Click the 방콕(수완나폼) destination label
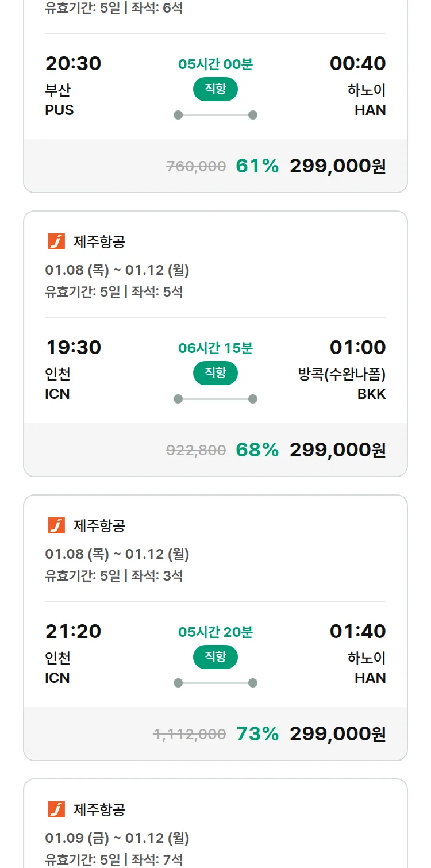Screen dimensions: 431x868 341,374
